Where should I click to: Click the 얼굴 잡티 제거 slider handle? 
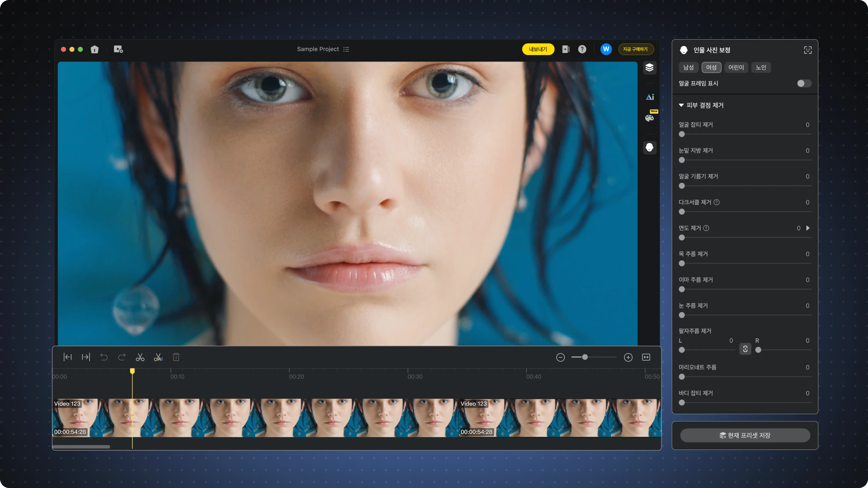[x=682, y=134]
